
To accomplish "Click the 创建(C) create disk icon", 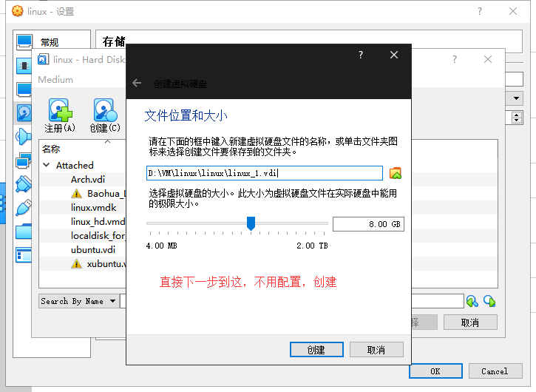I will pos(104,111).
